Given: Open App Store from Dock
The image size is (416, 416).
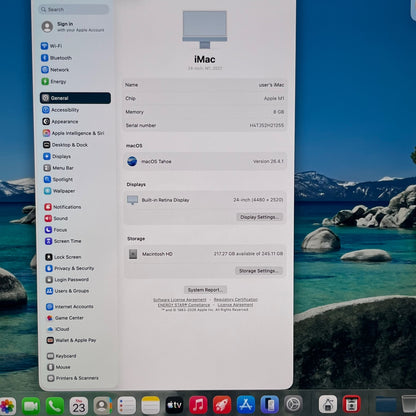Looking at the screenshot, I should pos(246,405).
